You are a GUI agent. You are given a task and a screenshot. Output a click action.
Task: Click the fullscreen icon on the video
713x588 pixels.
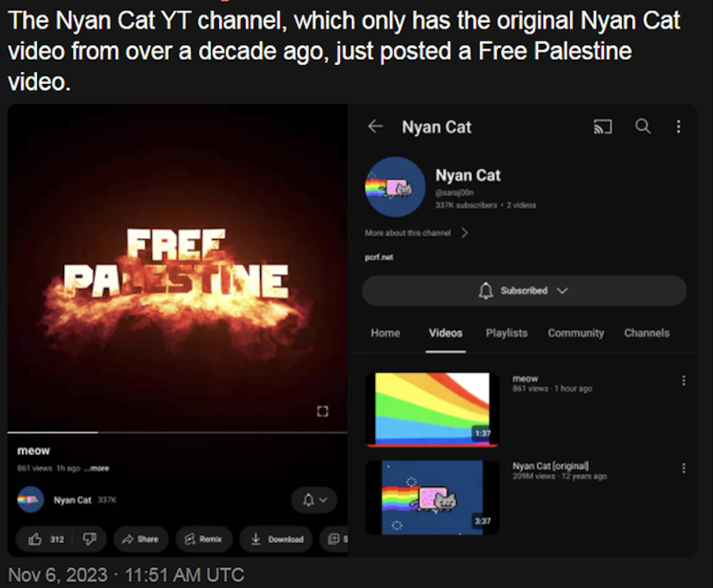[x=323, y=411]
